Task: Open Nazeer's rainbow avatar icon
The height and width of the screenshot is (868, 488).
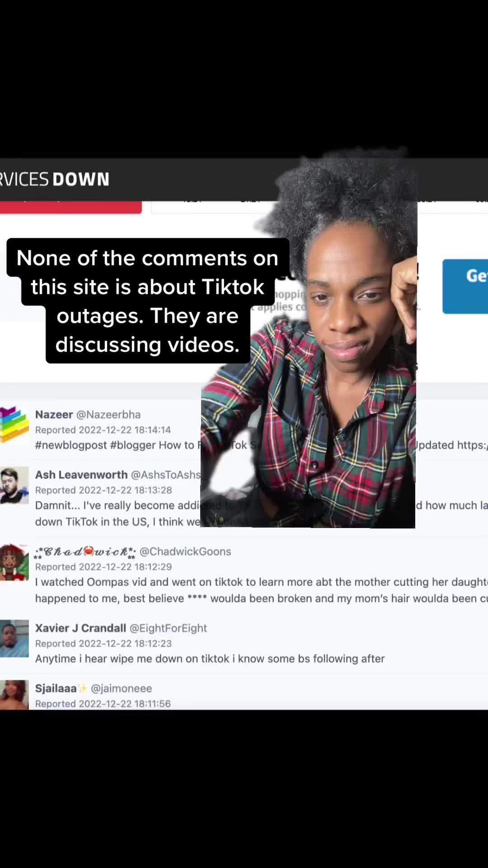Action: [x=14, y=425]
